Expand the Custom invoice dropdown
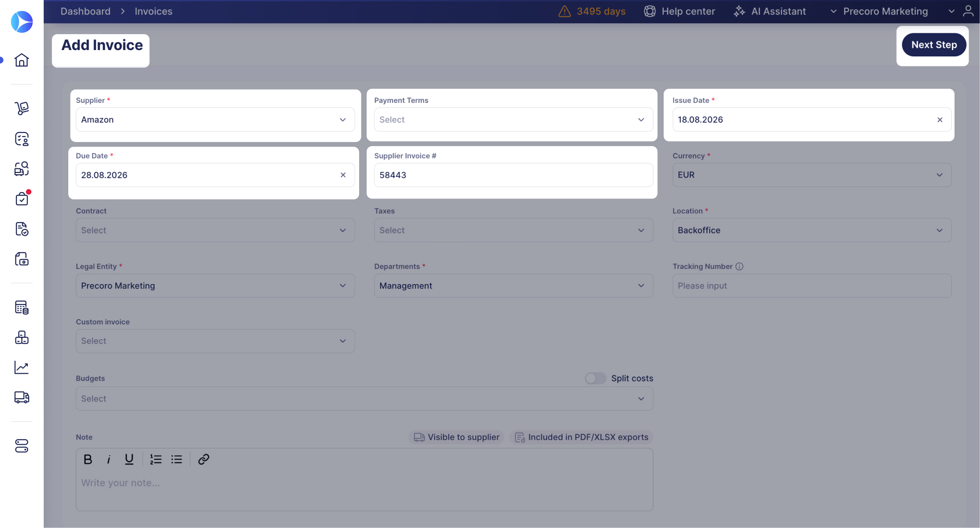The width and height of the screenshot is (980, 528). [215, 341]
